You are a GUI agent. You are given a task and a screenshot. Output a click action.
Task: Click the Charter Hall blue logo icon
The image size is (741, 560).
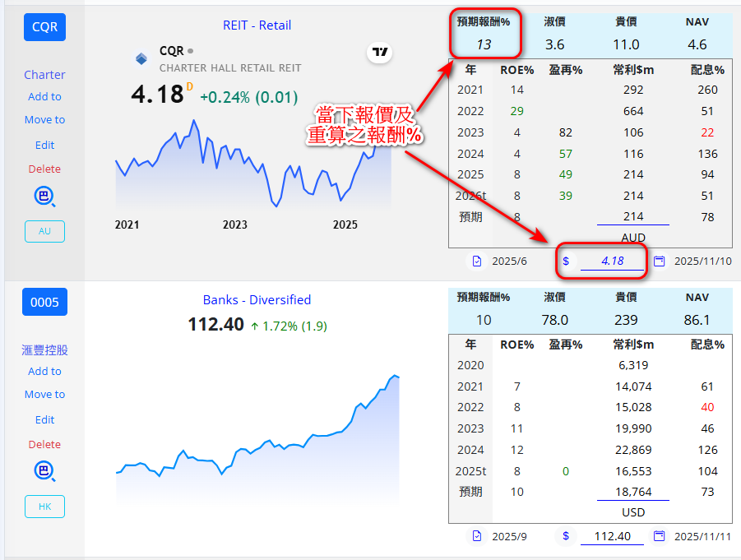[141, 58]
